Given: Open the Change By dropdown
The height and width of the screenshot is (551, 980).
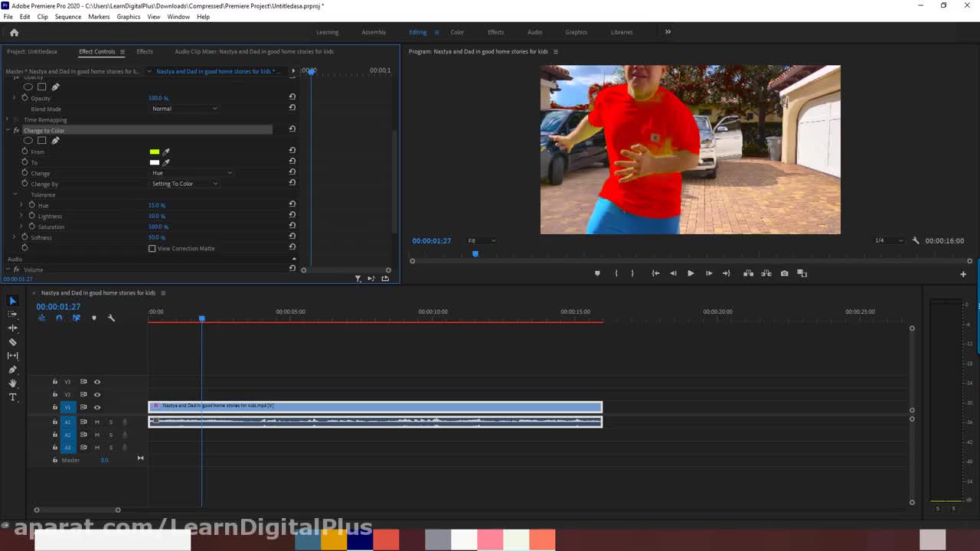Looking at the screenshot, I should coord(185,184).
